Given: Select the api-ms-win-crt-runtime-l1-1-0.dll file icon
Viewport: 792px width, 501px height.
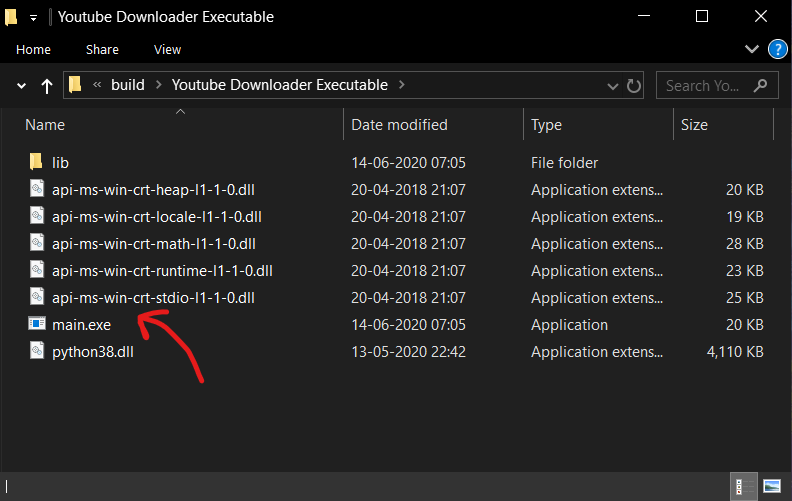Looking at the screenshot, I should (x=37, y=270).
